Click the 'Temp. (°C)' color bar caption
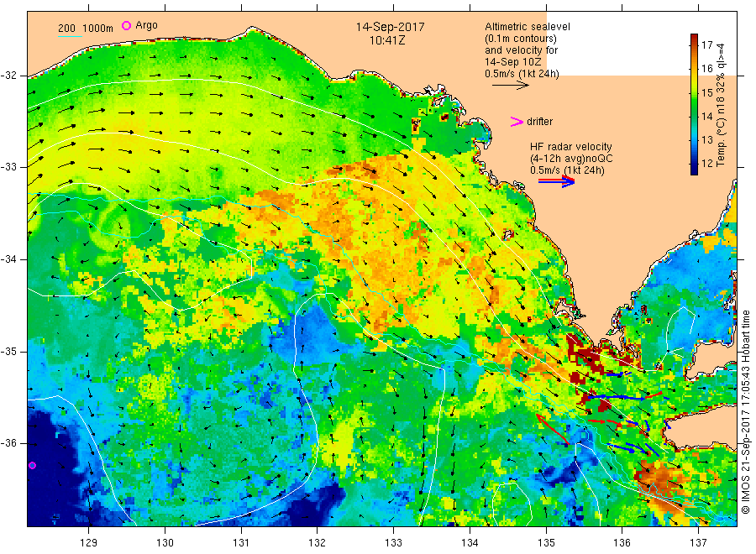The height and width of the screenshot is (554, 756). click(x=722, y=144)
